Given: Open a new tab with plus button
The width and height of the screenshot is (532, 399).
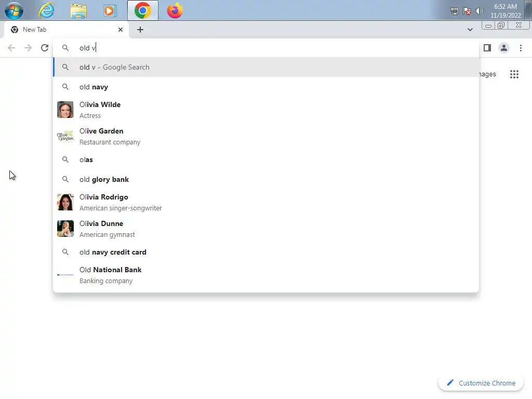Looking at the screenshot, I should (140, 30).
